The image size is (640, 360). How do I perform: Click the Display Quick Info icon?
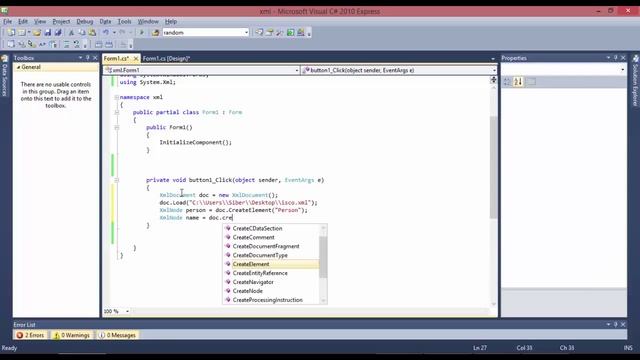pyautogui.click(x=32, y=44)
